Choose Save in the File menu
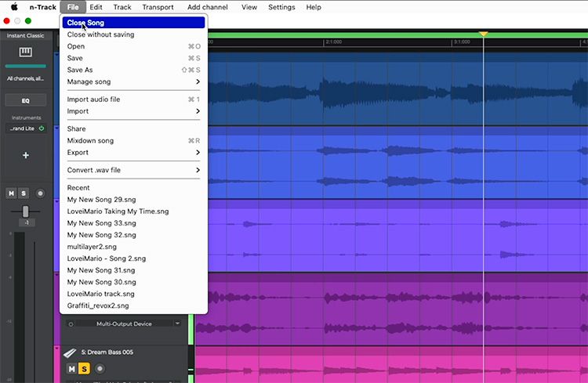The width and height of the screenshot is (588, 383). click(133, 58)
